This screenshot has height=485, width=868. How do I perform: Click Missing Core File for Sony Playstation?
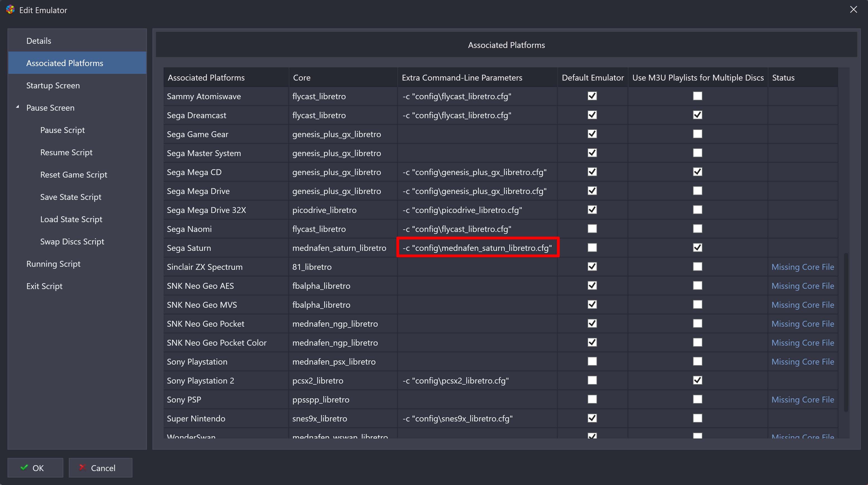tap(802, 362)
